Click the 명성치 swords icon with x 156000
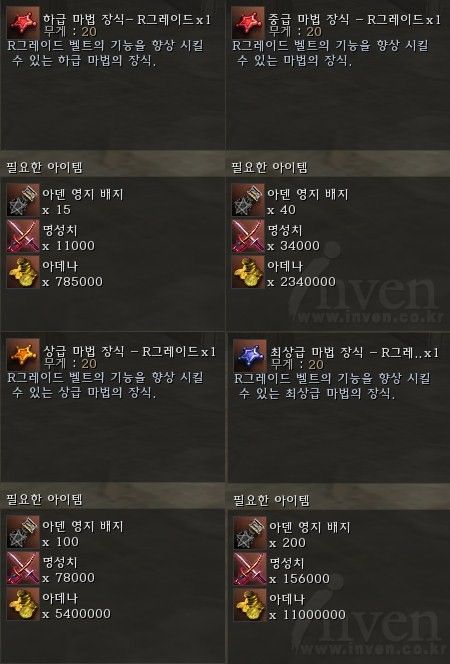 tap(250, 569)
